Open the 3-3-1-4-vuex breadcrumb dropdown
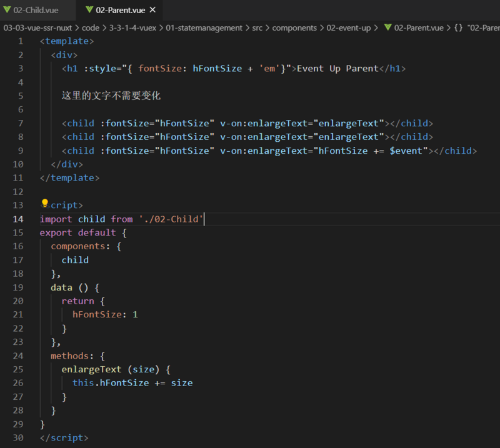 pyautogui.click(x=132, y=28)
